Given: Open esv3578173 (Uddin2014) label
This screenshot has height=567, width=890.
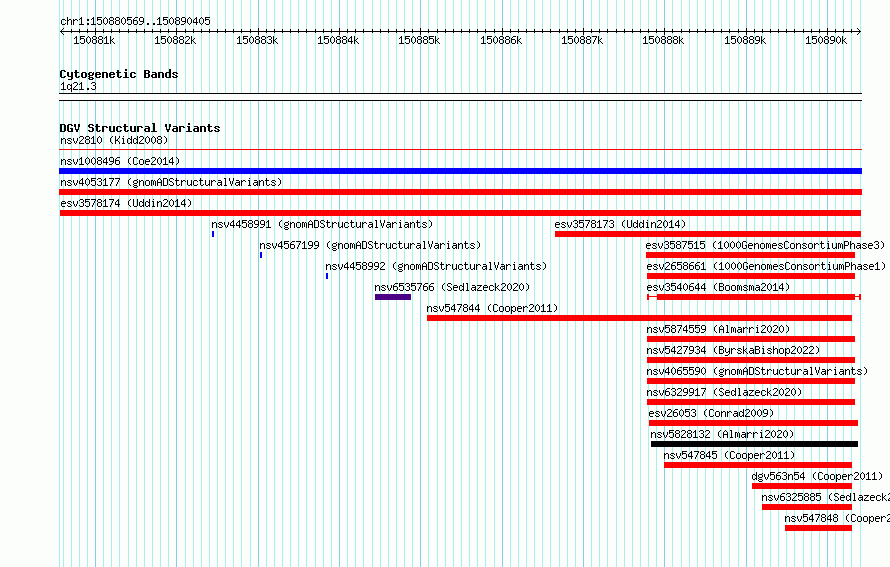Looking at the screenshot, I should pos(620,224).
